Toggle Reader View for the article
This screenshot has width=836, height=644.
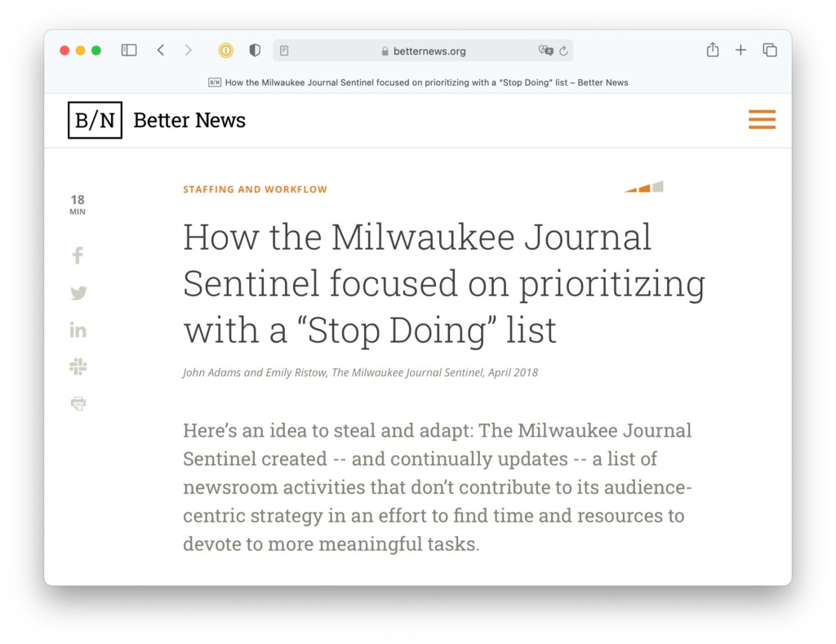283,50
